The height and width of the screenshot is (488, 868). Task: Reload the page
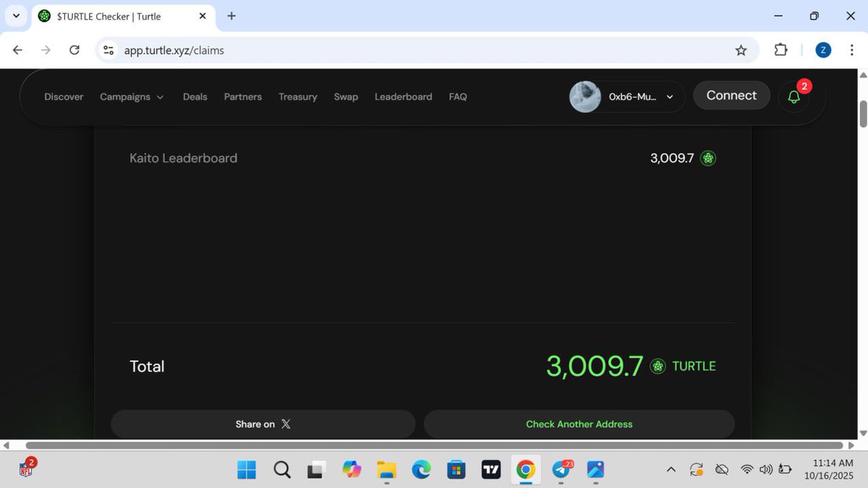coord(74,50)
